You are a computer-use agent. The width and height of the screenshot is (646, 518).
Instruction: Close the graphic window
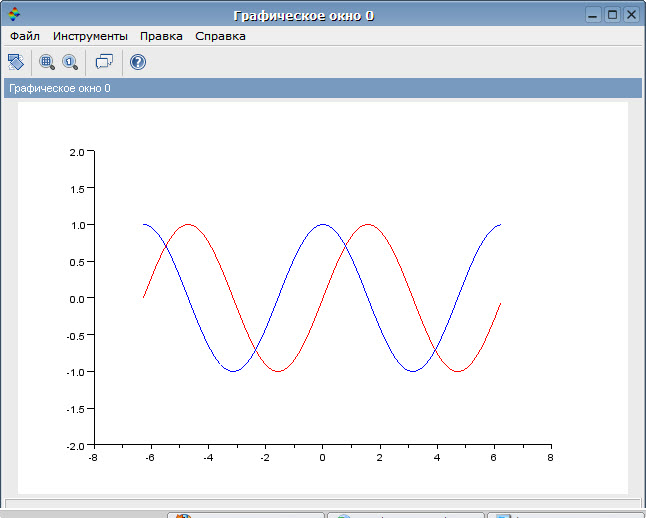coord(632,15)
